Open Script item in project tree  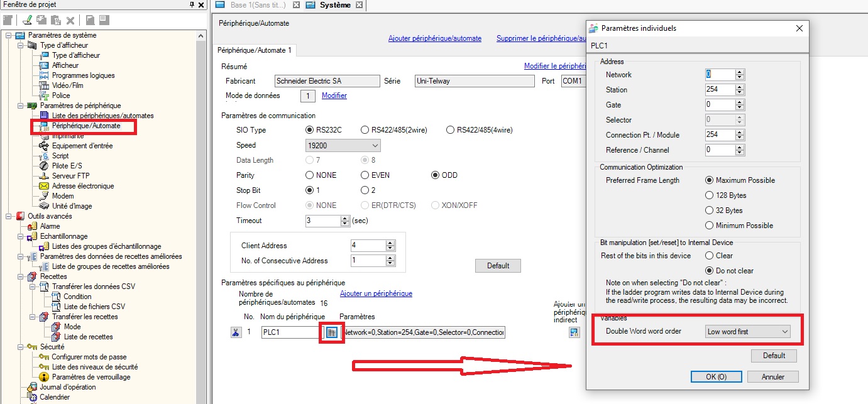click(60, 156)
